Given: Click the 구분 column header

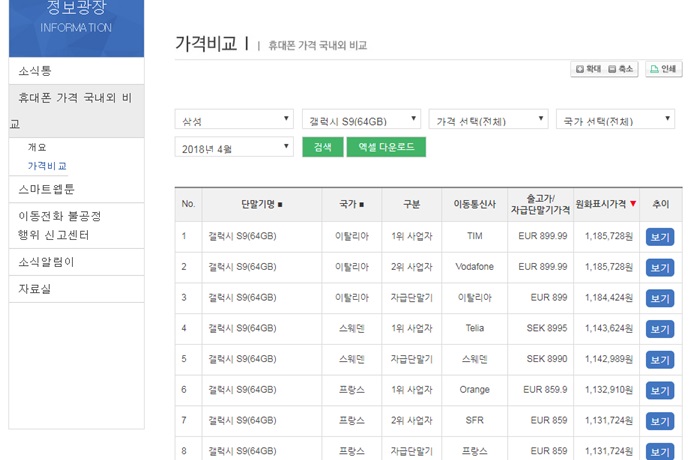Looking at the screenshot, I should pos(411,204).
